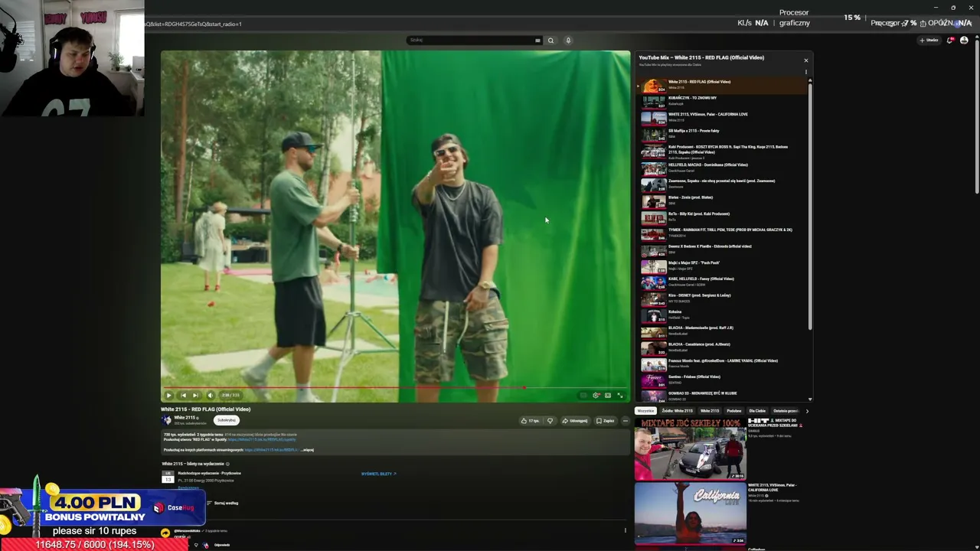Open the California Love recommended thumbnail
This screenshot has width=980, height=551.
690,513
